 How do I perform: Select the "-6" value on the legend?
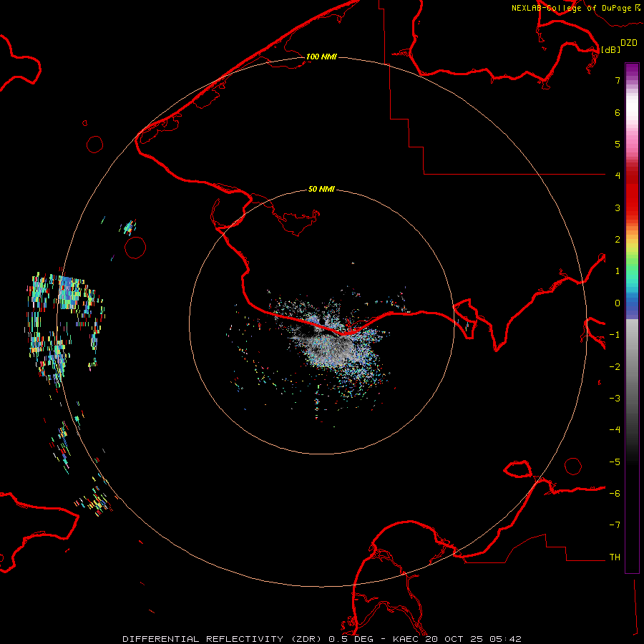615,493
